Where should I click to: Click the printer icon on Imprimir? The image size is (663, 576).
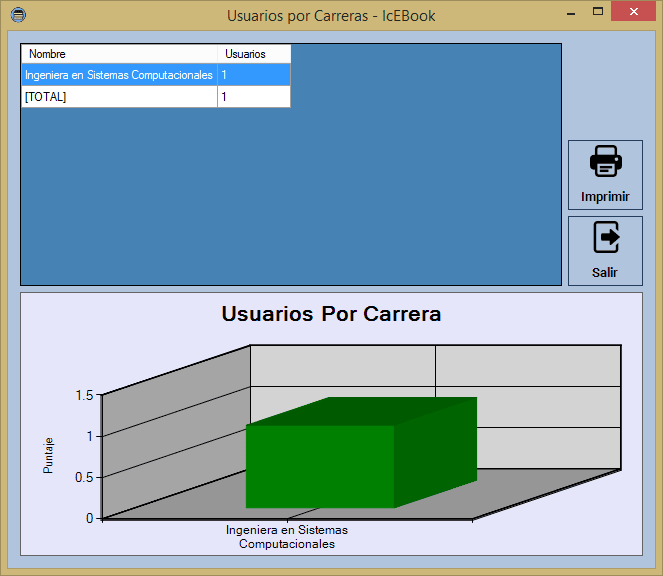tap(605, 162)
